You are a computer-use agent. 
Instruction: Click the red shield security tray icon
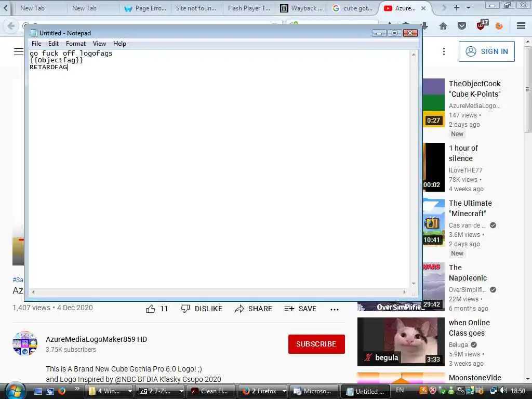433,391
